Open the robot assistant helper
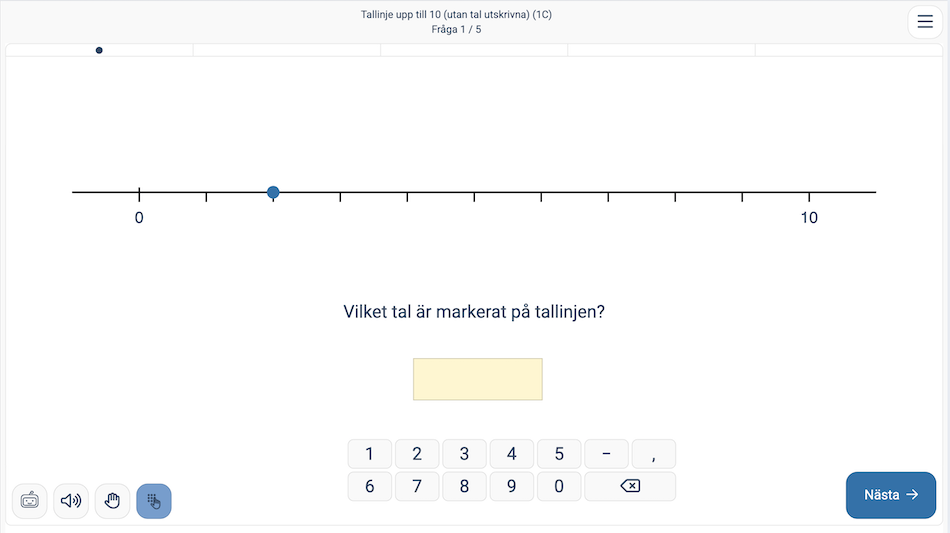 point(30,500)
